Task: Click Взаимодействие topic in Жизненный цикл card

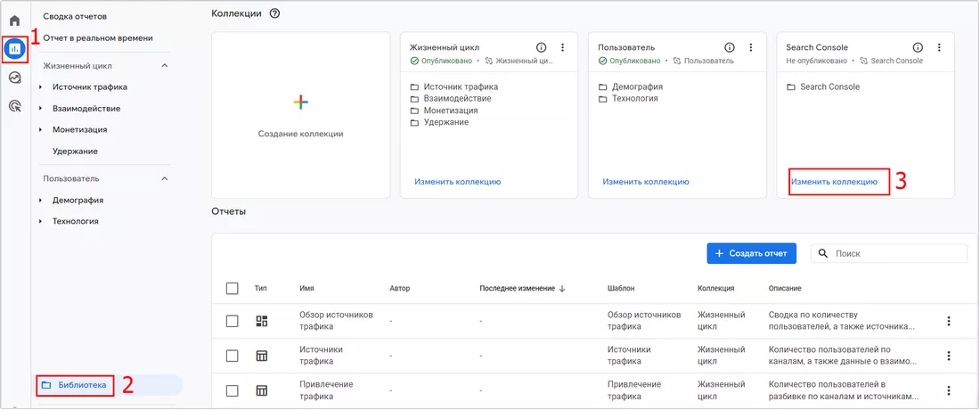Action: coord(458,99)
